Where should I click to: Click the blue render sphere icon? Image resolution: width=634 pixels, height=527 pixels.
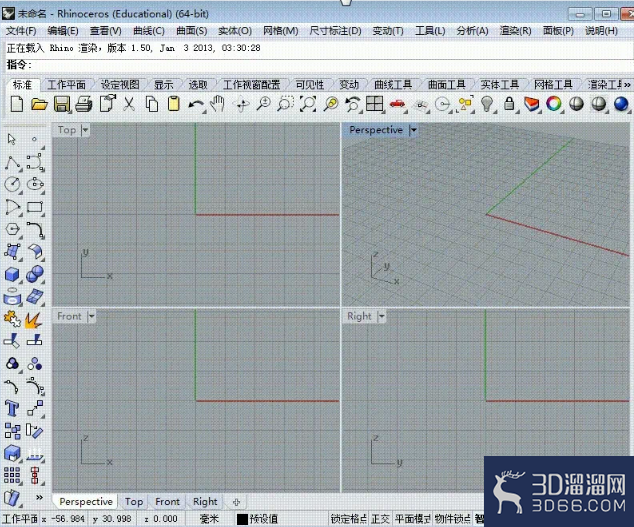[x=621, y=104]
